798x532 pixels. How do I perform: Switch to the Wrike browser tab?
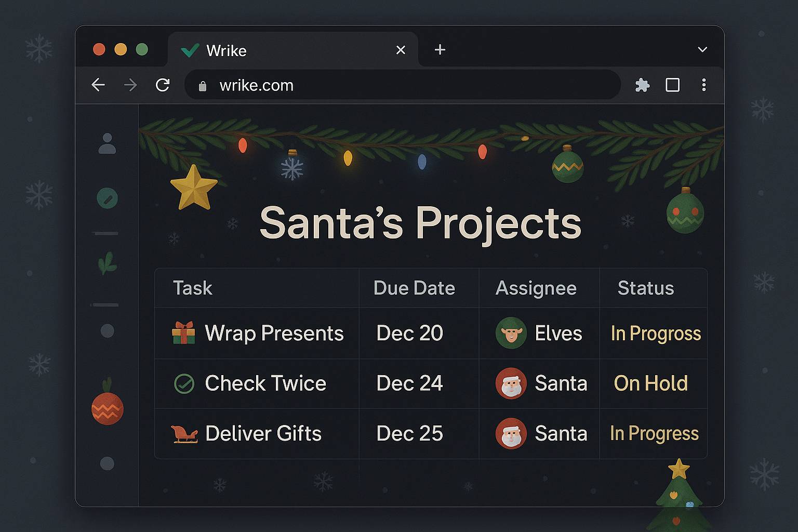pos(294,49)
